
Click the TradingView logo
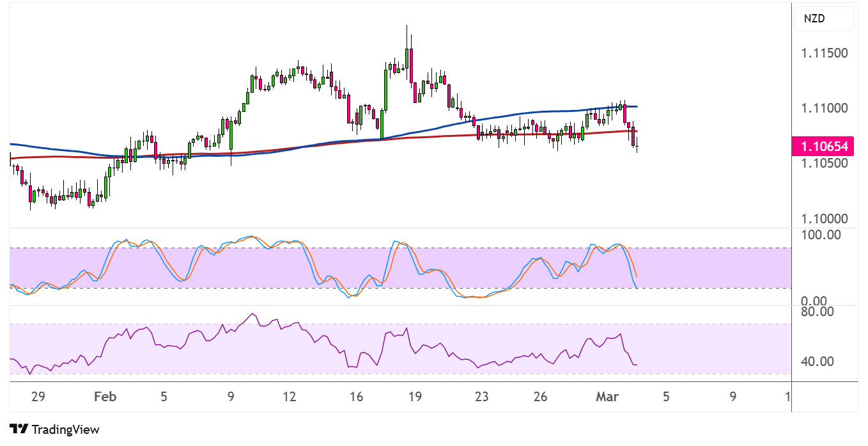click(54, 429)
